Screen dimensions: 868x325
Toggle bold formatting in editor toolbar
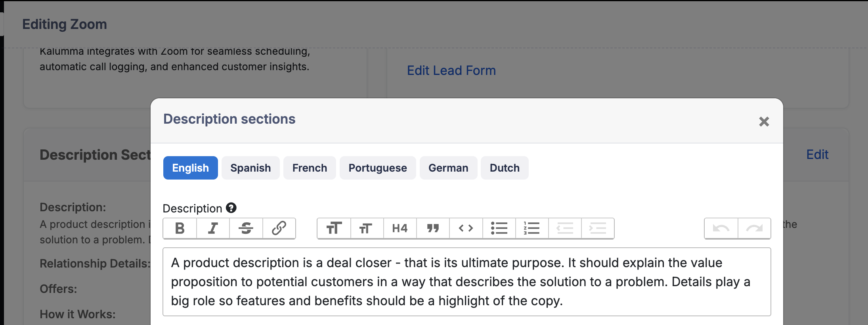coord(180,228)
